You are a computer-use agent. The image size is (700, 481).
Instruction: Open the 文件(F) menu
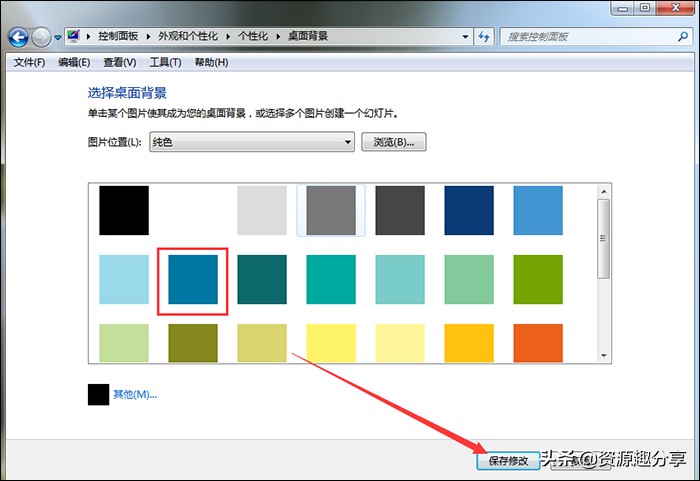[28, 62]
